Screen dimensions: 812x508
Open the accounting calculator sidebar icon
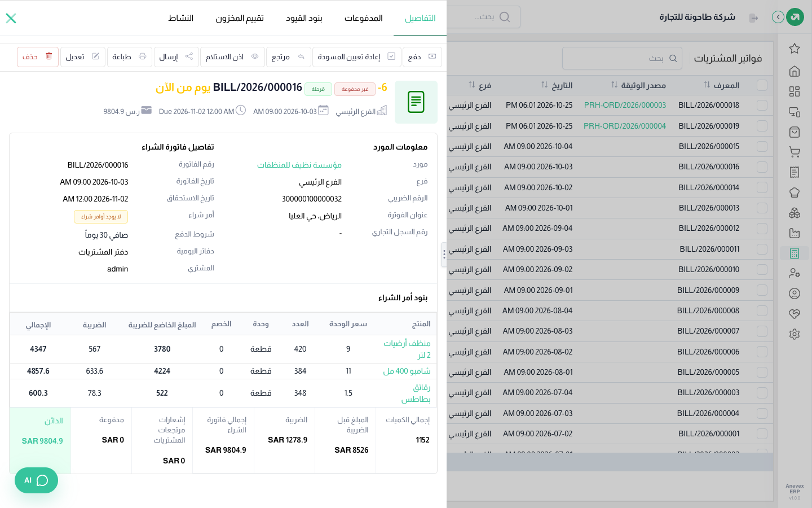(795, 253)
